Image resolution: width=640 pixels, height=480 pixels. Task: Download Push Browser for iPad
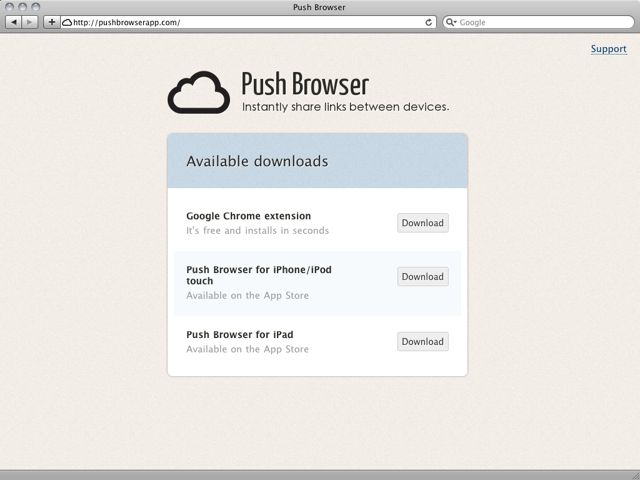tap(423, 341)
